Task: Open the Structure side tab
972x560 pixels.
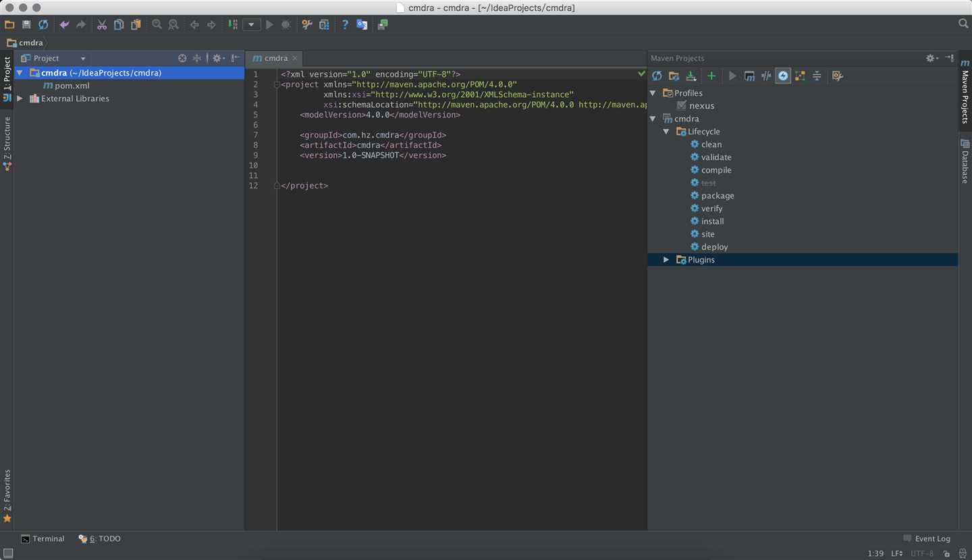Action: tap(7, 143)
